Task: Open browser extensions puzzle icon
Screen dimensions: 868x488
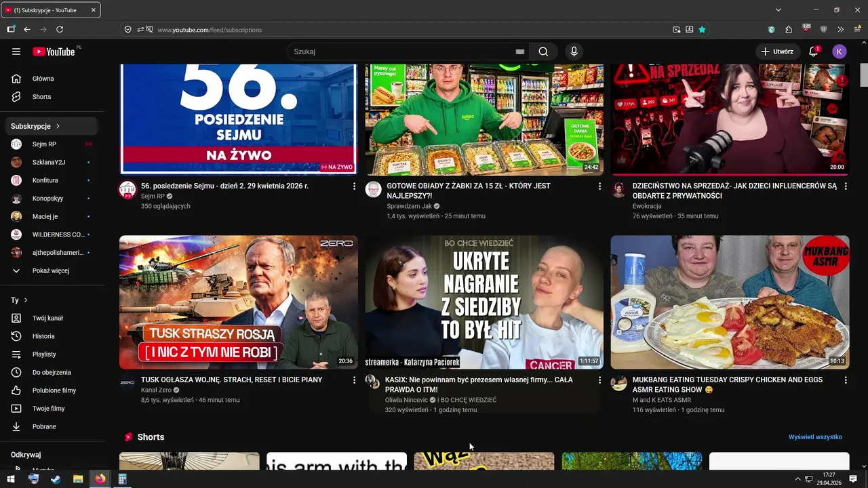Action: 789,29
